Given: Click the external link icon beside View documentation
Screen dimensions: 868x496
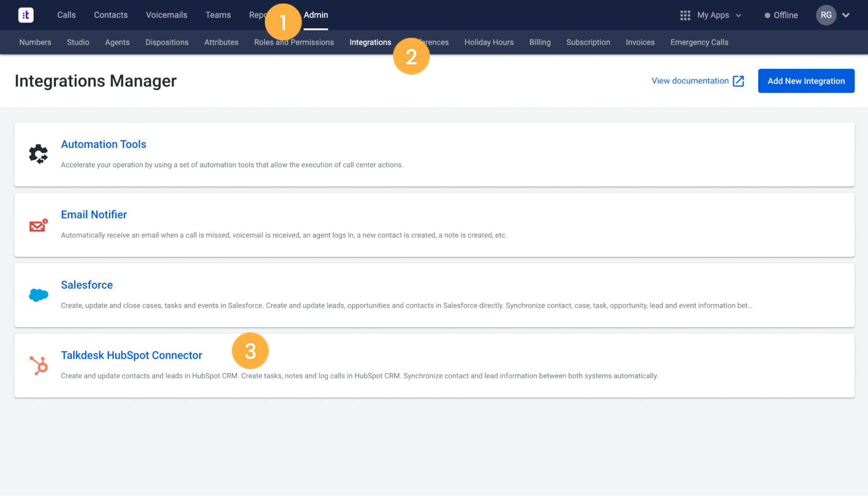Looking at the screenshot, I should [738, 81].
